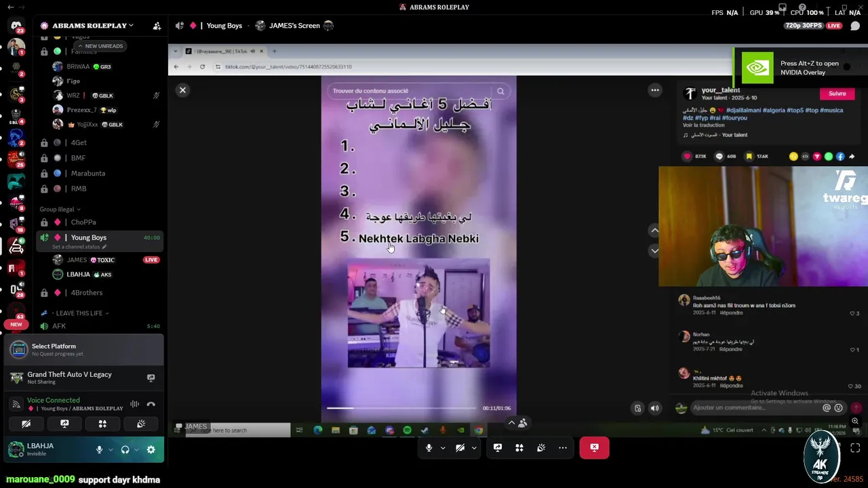Close the TikTok video viewer X
868x488 pixels.
point(182,90)
